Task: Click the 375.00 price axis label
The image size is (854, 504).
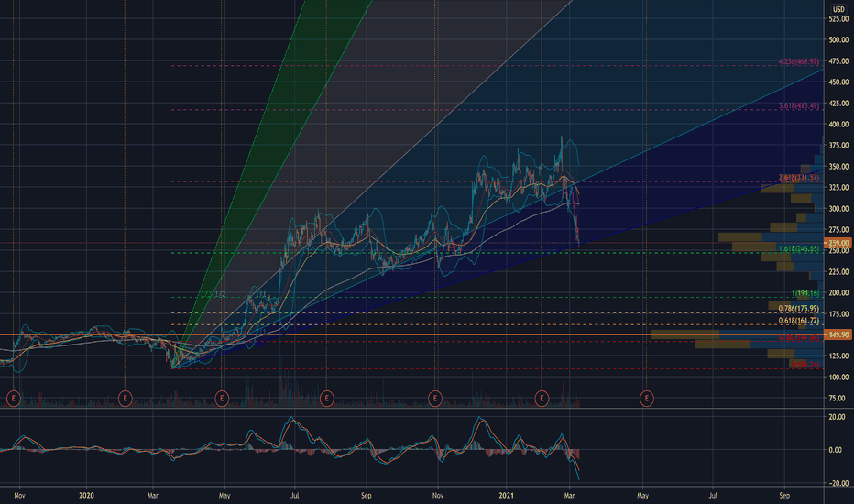Action: (x=838, y=145)
